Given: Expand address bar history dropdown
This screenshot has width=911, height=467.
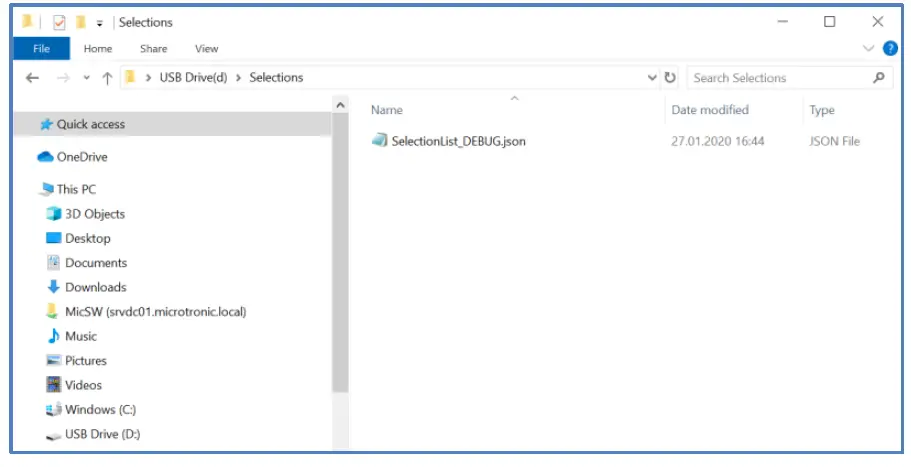Looking at the screenshot, I should pyautogui.click(x=652, y=78).
